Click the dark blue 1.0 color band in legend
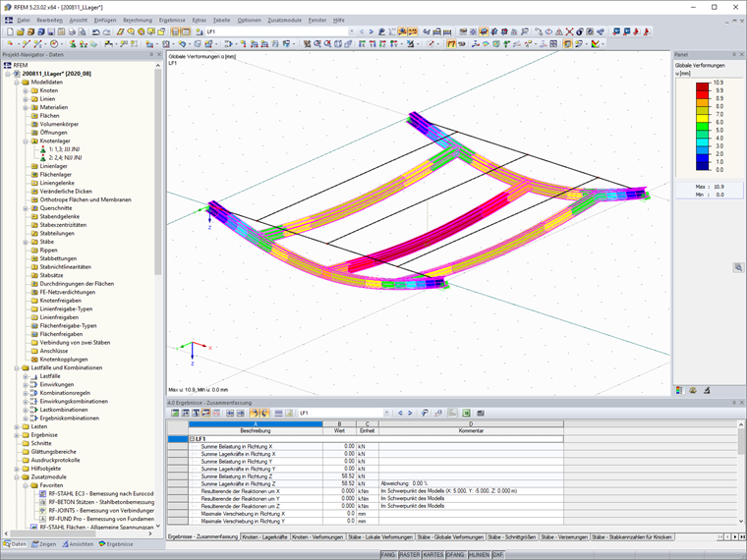Viewport: 747px width, 560px height. [704, 166]
